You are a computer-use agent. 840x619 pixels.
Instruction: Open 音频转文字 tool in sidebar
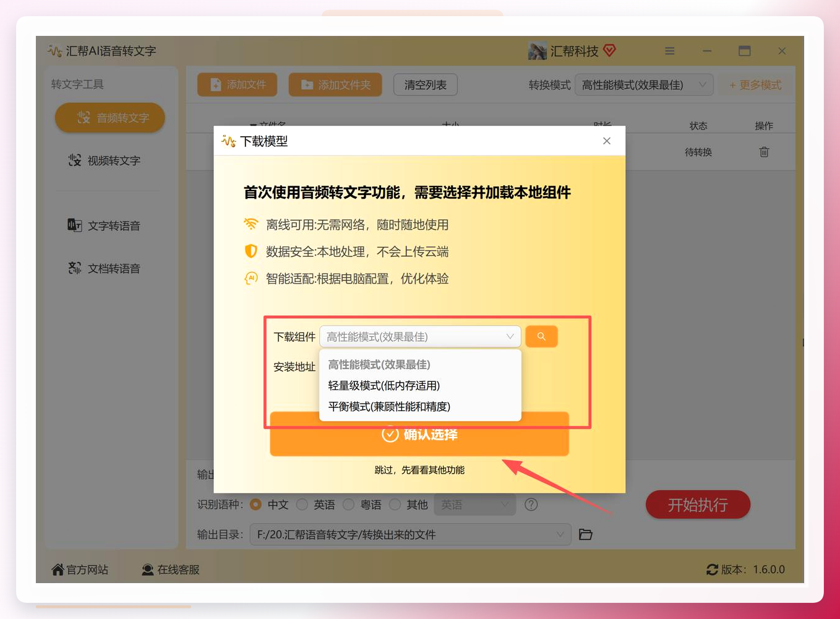pyautogui.click(x=110, y=118)
